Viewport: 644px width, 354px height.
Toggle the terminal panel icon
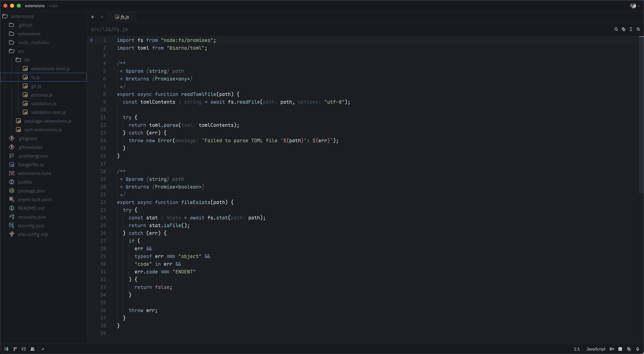pos(620,349)
